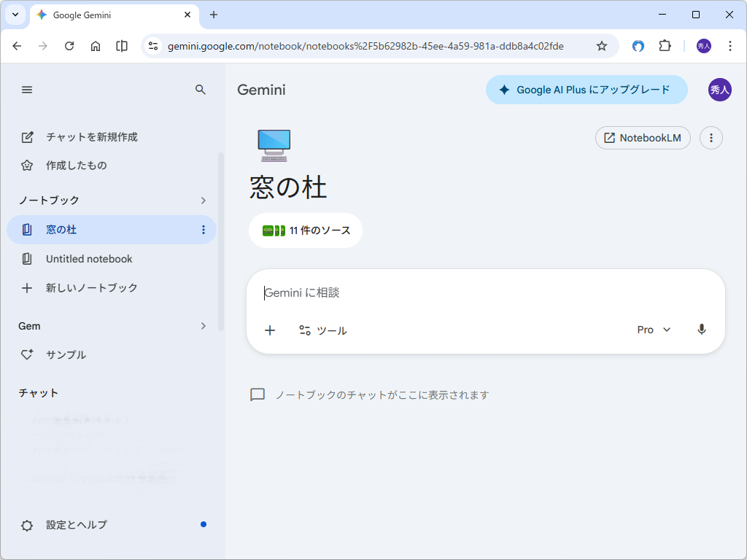Click the Google AI Plus upgrade button
This screenshot has height=560, width=747.
(587, 90)
